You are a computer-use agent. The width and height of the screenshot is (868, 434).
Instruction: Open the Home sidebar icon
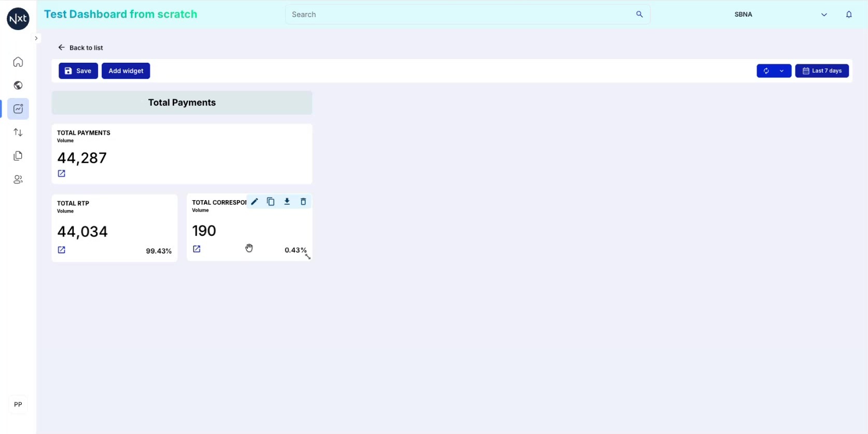point(18,62)
